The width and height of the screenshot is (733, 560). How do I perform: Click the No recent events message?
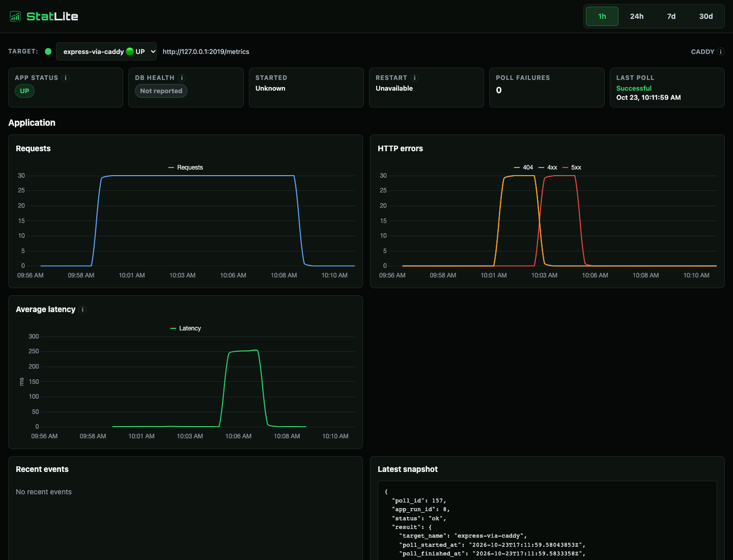tap(44, 492)
